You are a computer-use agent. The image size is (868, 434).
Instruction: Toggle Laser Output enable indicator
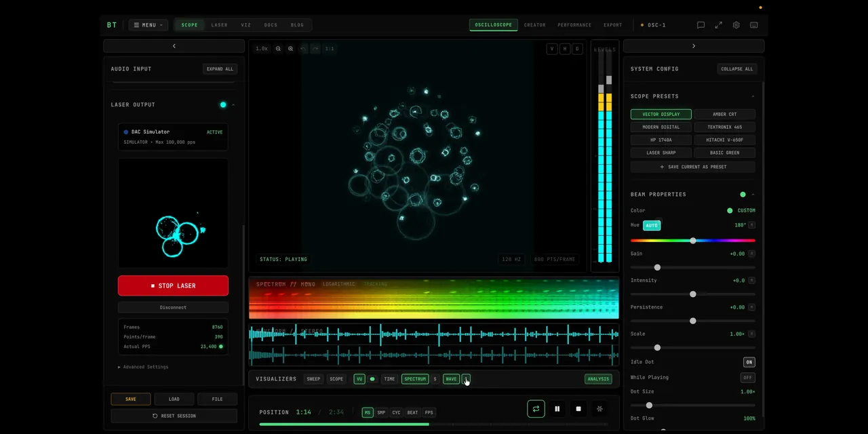point(223,104)
